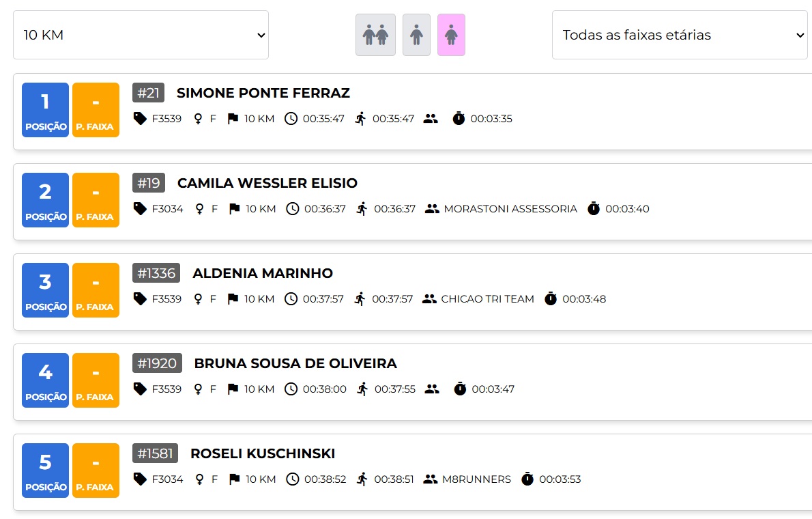Image resolution: width=812 pixels, height=519 pixels.
Task: Click the orange P. FAIXA badge for position 5
Action: click(96, 471)
